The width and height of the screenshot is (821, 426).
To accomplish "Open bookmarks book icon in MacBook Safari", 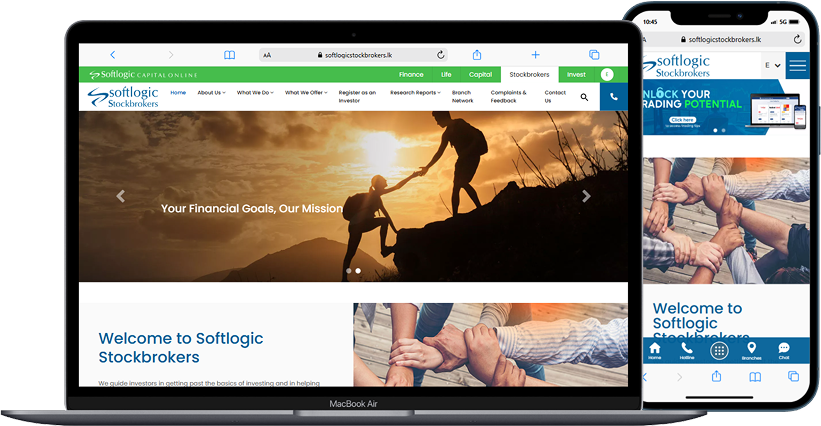I will click(229, 55).
